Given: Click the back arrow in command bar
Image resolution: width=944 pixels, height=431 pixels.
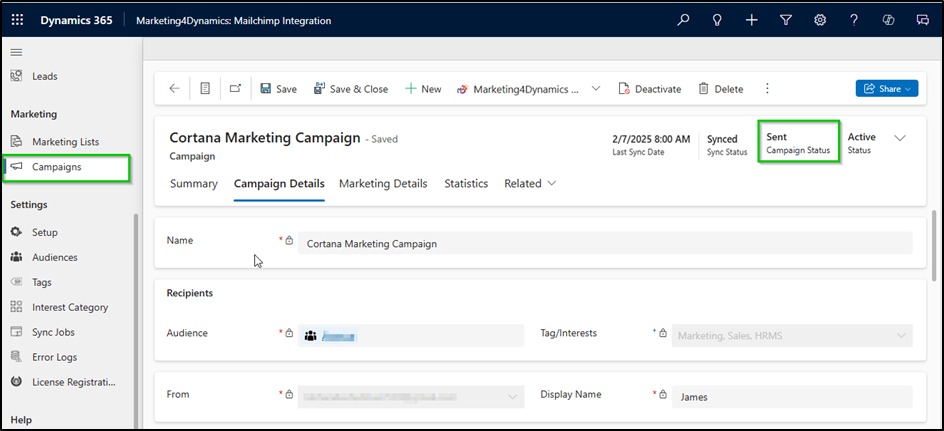Looking at the screenshot, I should pos(175,89).
